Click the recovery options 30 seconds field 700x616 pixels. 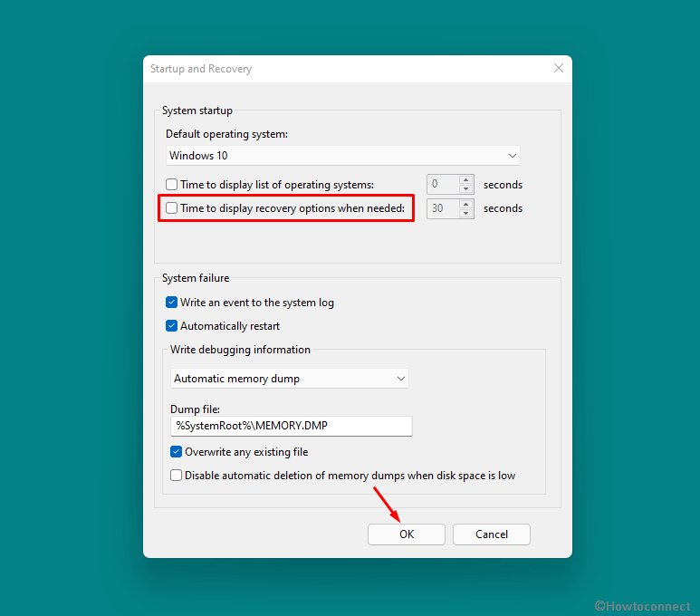coord(443,208)
